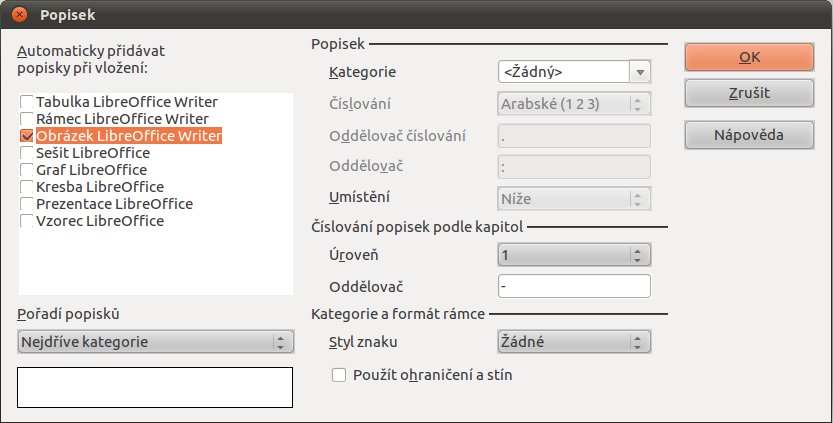The width and height of the screenshot is (833, 423).
Task: Click the chapter Oddělovač input field
Action: point(574,286)
